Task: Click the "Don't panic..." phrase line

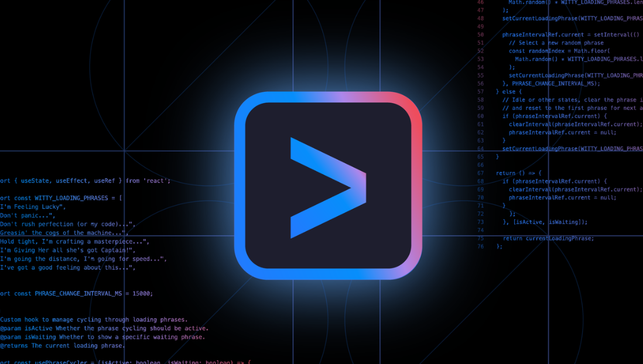Action: pyautogui.click(x=27, y=215)
